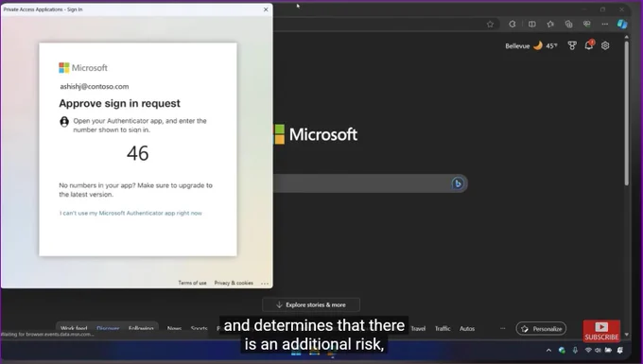Select the Sports feed tab
Viewport: 643px width, 364px height.
point(200,328)
